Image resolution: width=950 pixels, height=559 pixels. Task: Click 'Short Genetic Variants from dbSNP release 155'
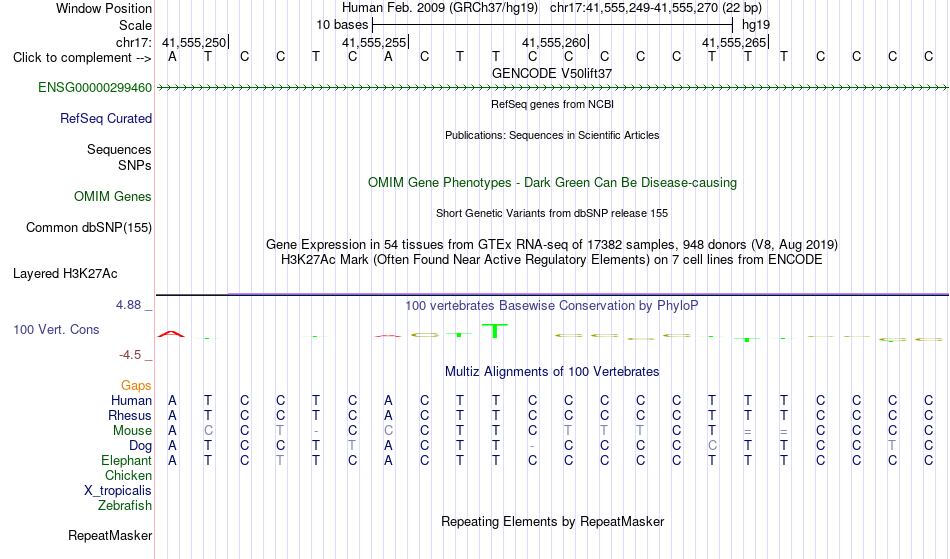point(552,213)
